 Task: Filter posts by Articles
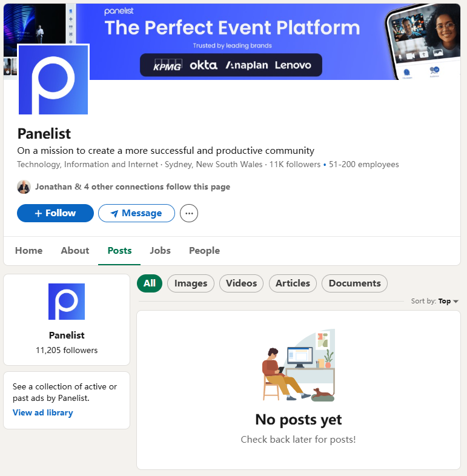293,283
